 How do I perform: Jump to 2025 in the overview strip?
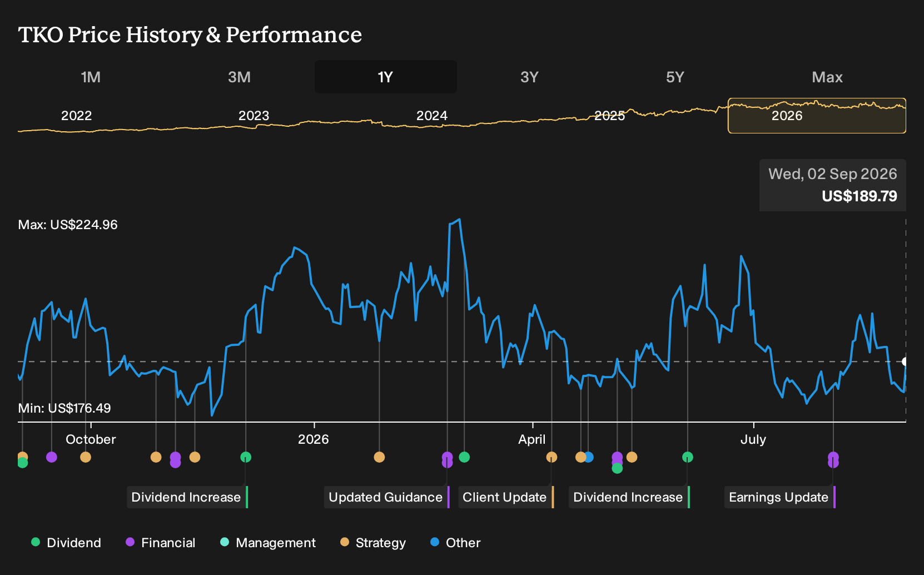(x=610, y=116)
